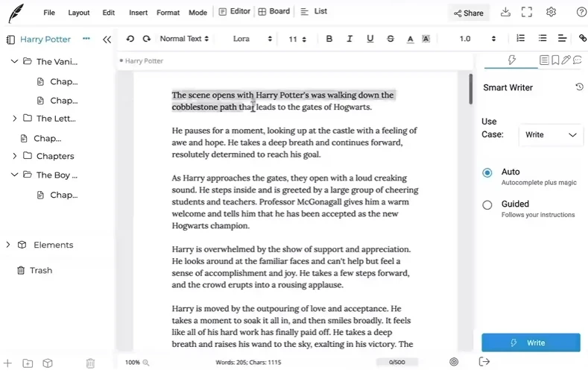Click the redo arrow

[x=147, y=39]
